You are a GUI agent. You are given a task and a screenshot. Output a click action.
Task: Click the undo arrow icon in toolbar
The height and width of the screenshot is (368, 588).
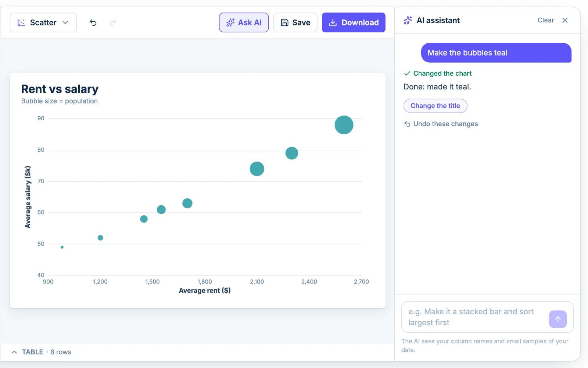[x=93, y=22]
